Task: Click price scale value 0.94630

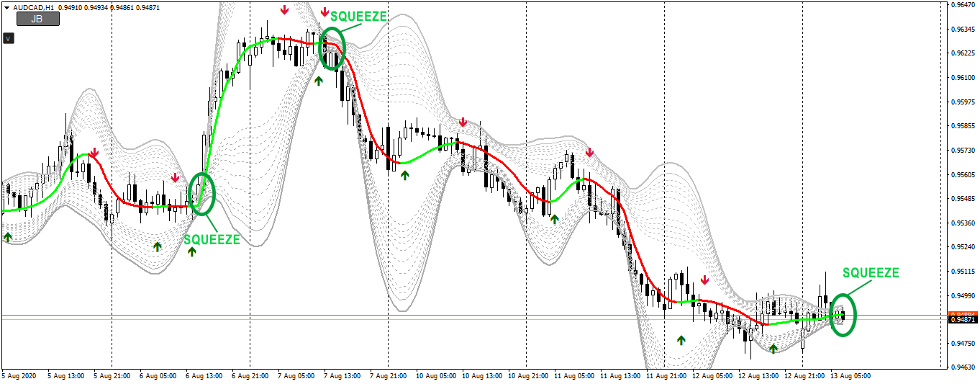Action: [963, 368]
